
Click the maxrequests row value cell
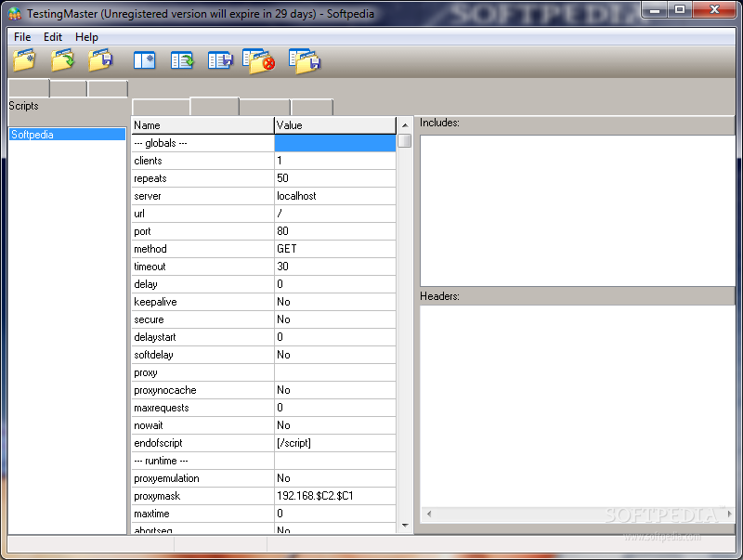[335, 408]
